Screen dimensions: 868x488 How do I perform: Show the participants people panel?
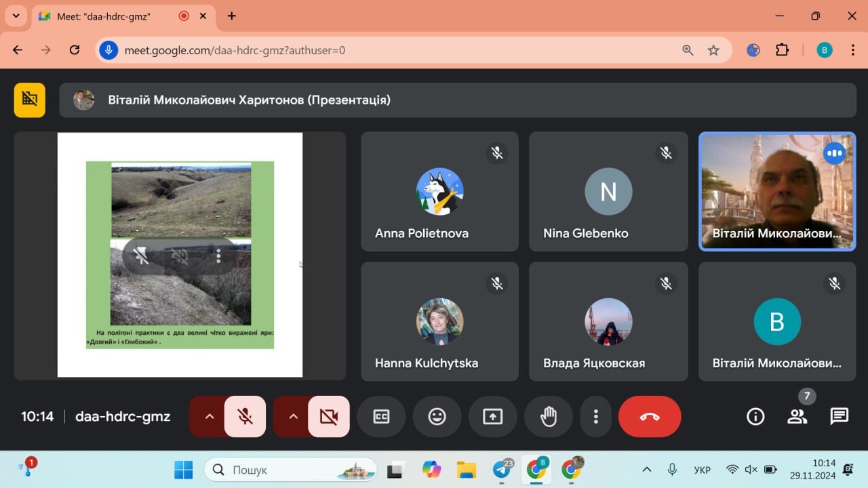pos(797,416)
